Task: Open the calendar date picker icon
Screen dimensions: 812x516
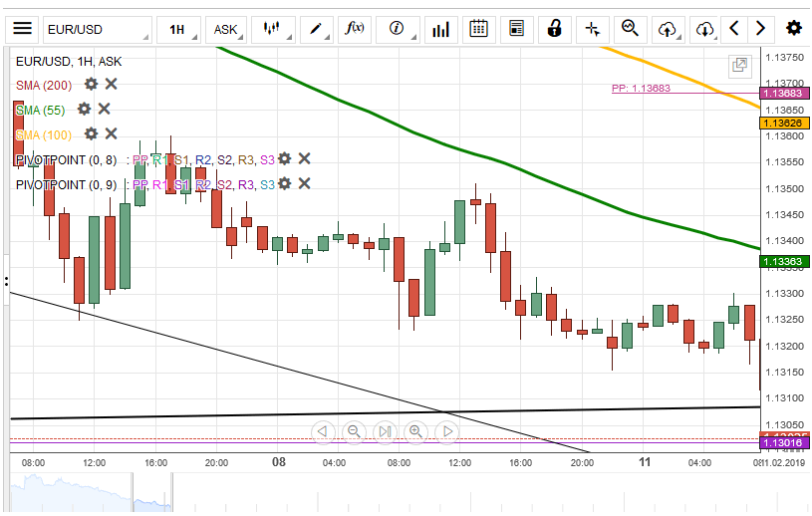Action: pyautogui.click(x=478, y=29)
